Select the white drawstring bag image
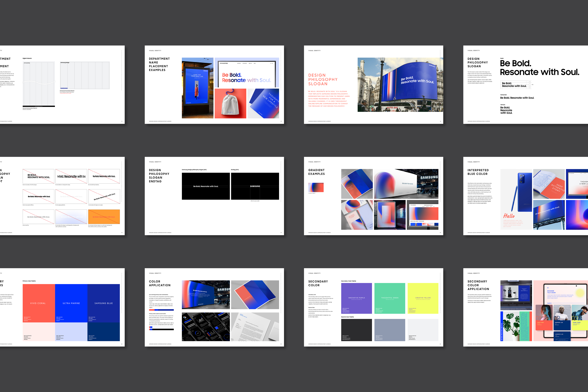This screenshot has width=588, height=392. pos(230,103)
